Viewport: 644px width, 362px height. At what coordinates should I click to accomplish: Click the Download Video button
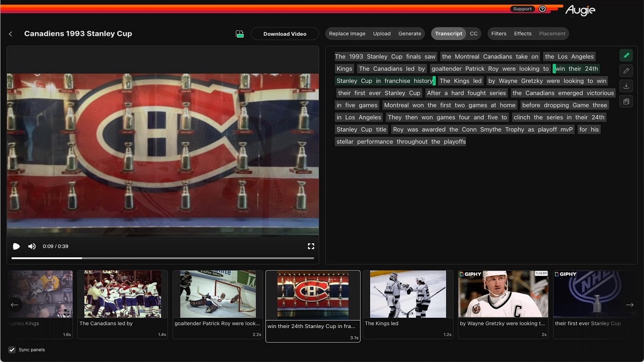(285, 34)
